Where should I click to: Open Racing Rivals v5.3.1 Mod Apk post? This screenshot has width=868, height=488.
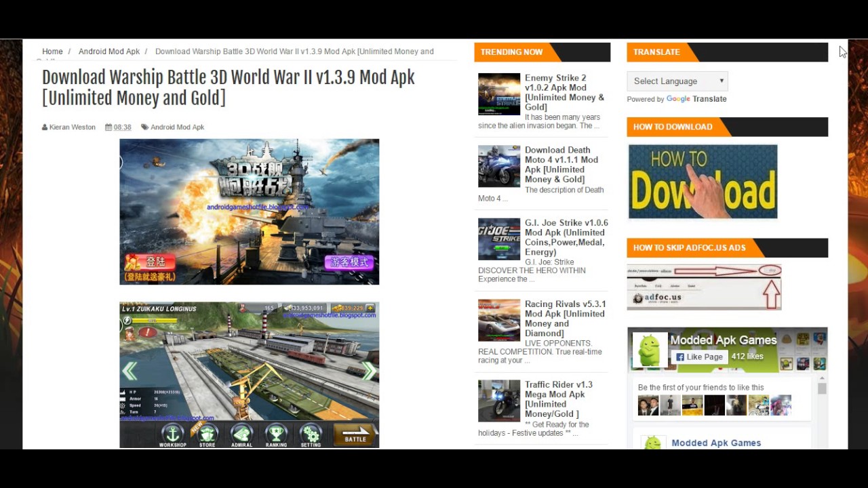565,319
